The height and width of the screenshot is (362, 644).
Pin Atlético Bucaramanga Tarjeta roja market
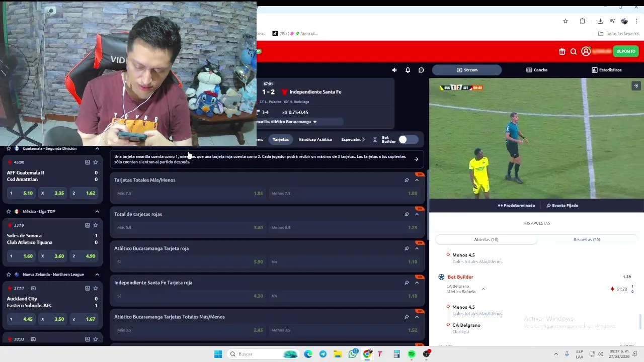[x=407, y=248]
